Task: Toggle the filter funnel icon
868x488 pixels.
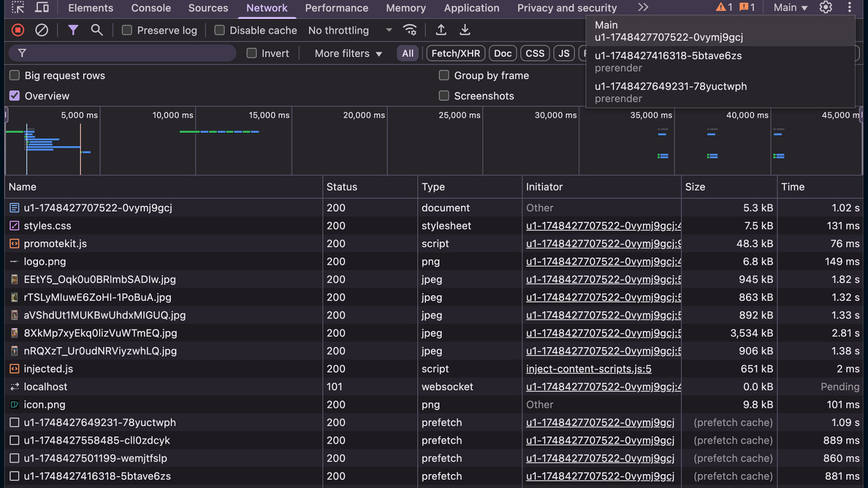Action: (73, 30)
